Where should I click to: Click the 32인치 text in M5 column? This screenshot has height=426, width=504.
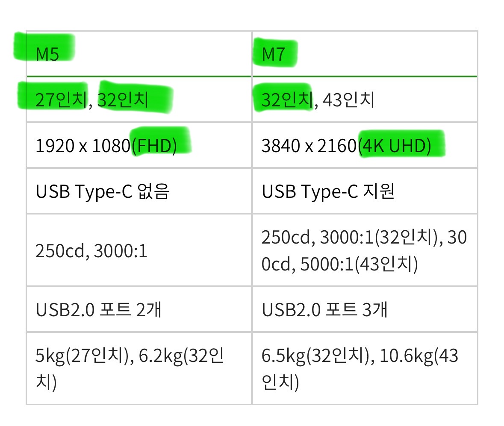123,100
